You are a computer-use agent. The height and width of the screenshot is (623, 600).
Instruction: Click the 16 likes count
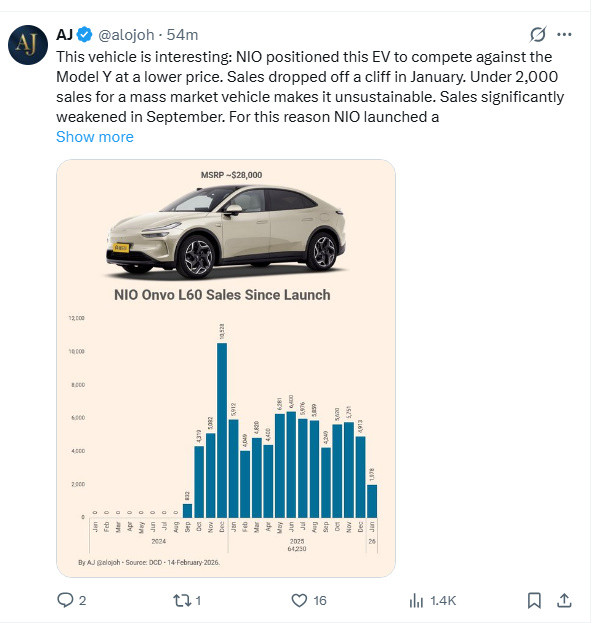click(319, 600)
